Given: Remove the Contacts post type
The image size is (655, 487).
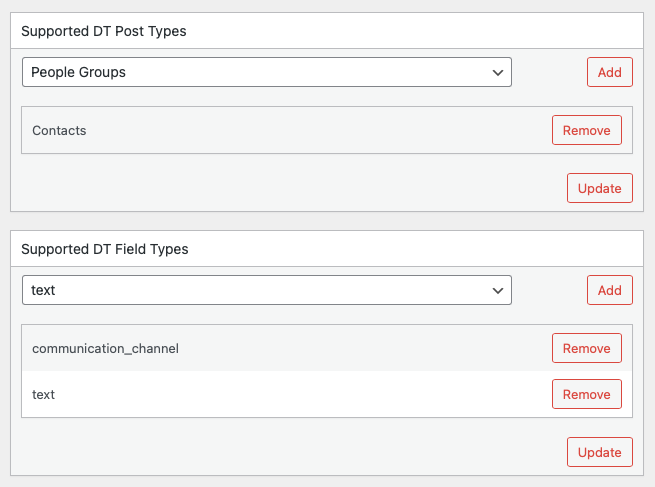Looking at the screenshot, I should click(586, 130).
